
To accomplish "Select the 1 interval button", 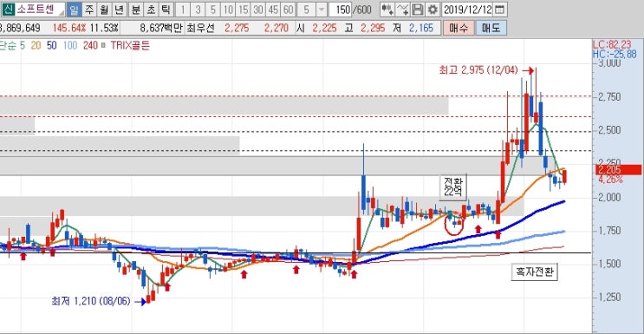I will (x=183, y=9).
